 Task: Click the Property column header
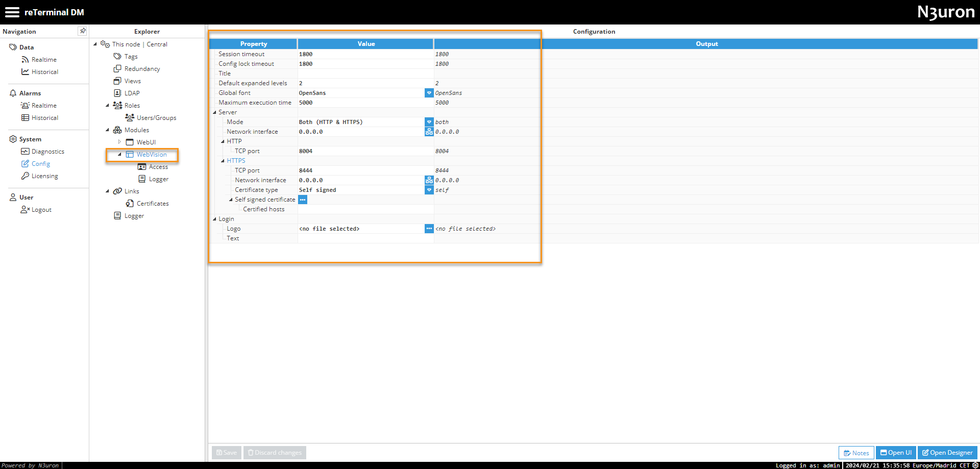[254, 44]
